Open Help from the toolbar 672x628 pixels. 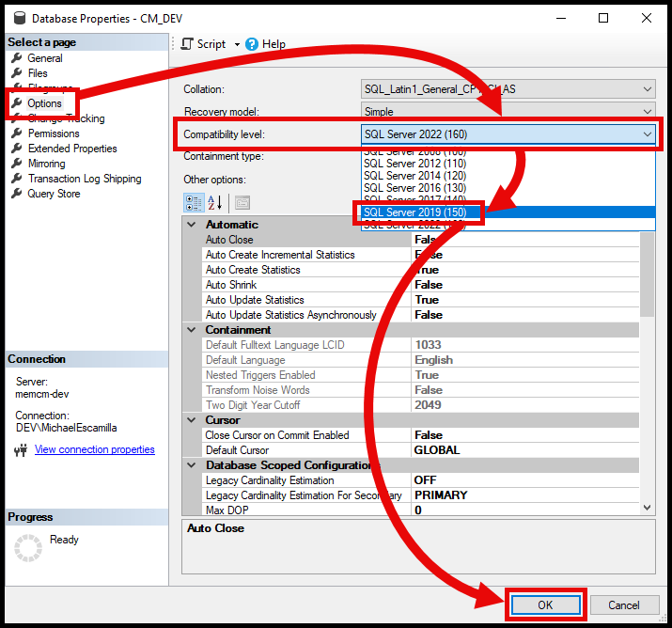(x=252, y=44)
